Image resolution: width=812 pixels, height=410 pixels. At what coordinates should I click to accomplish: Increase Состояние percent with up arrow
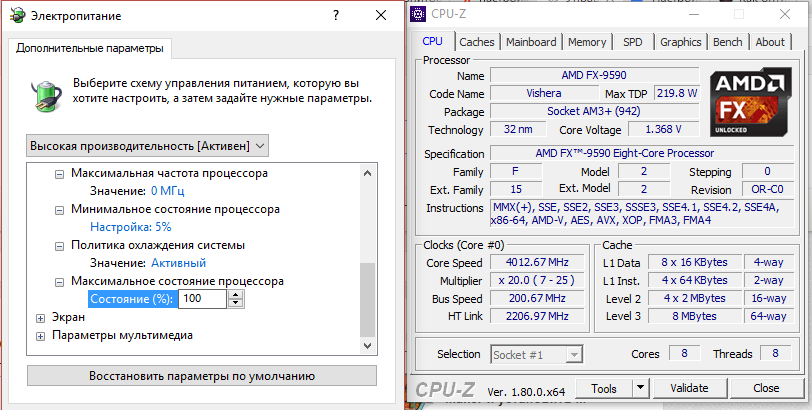click(236, 295)
